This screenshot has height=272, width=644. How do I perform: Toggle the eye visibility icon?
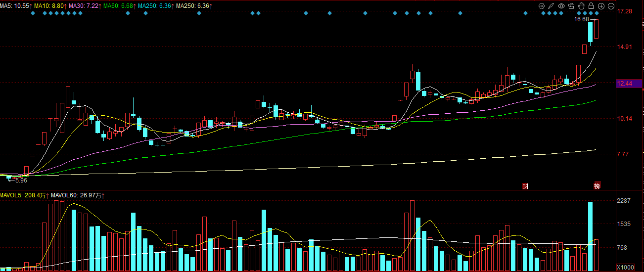561,6
